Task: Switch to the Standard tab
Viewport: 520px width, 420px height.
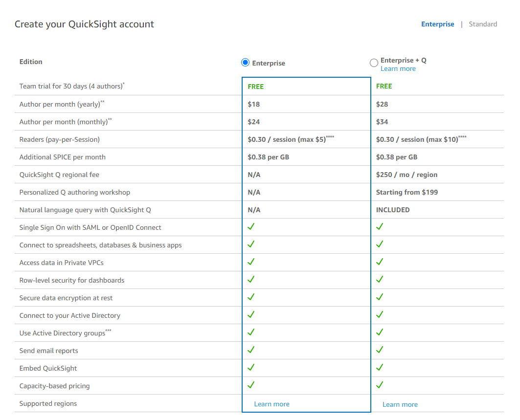Action: point(482,24)
